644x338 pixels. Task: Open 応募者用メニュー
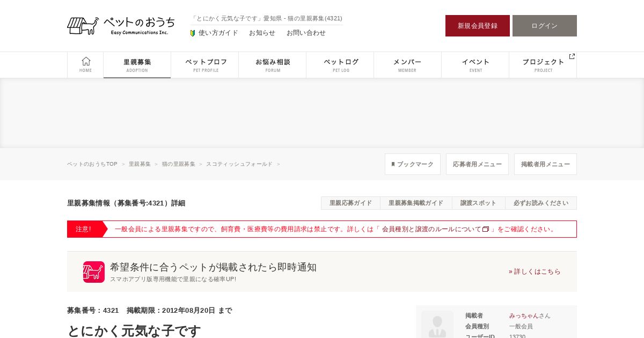477,164
